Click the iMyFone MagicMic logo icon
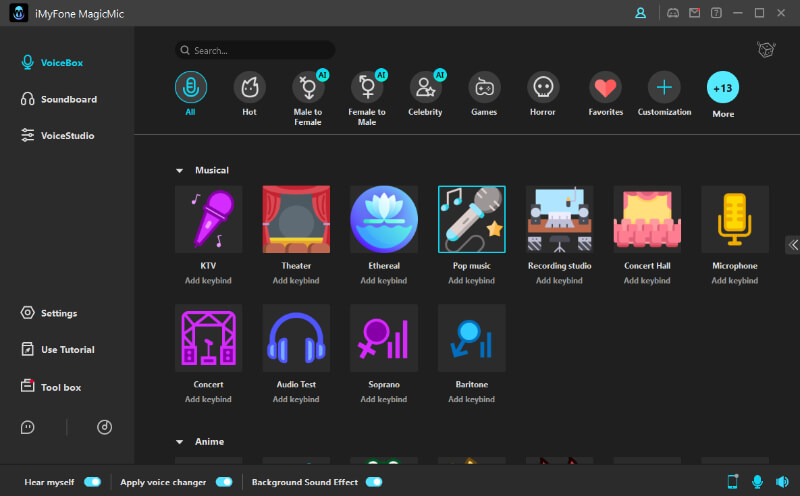The width and height of the screenshot is (800, 496). (19, 13)
